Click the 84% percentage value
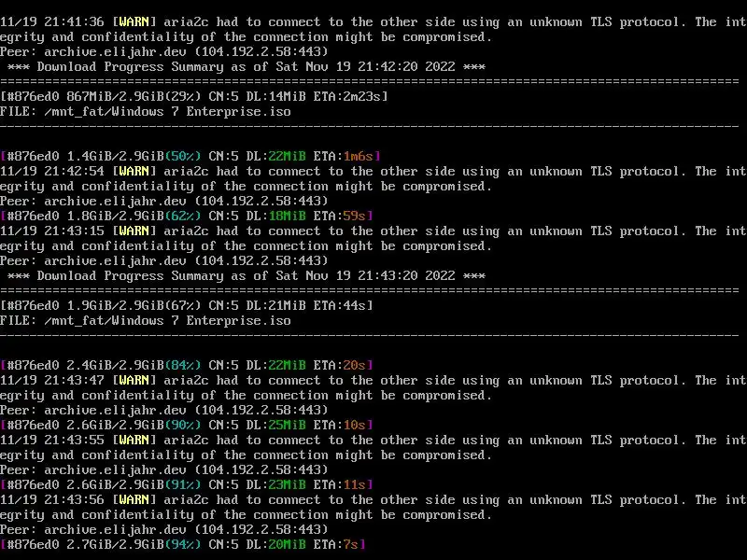This screenshot has width=747, height=560. pos(183,365)
